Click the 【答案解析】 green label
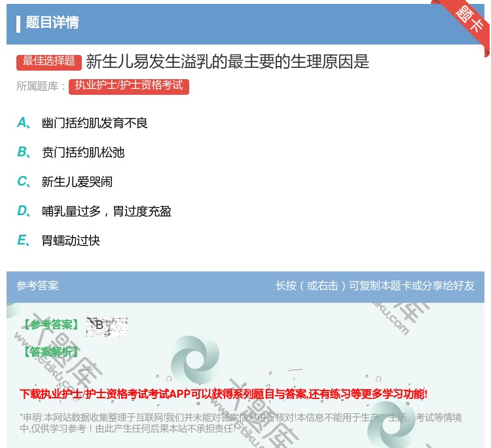Viewport: 491px width, 448px height. (x=51, y=352)
